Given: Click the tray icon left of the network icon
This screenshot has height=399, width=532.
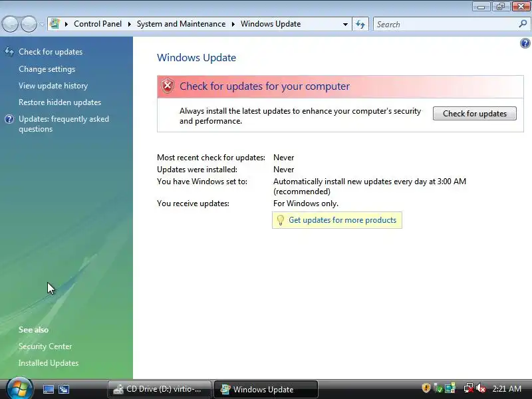Looking at the screenshot, I should [450, 388].
